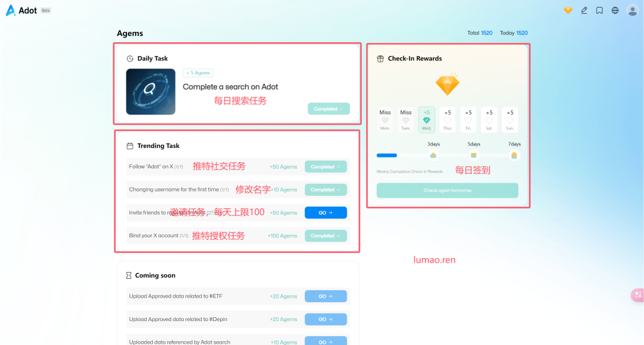
Task: Click the Adot logo in header
Action: click(21, 10)
